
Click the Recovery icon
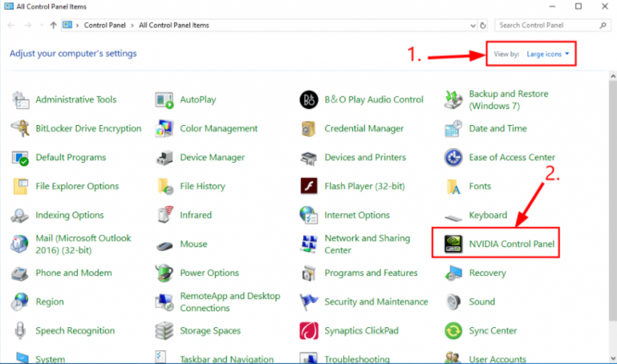tap(453, 273)
